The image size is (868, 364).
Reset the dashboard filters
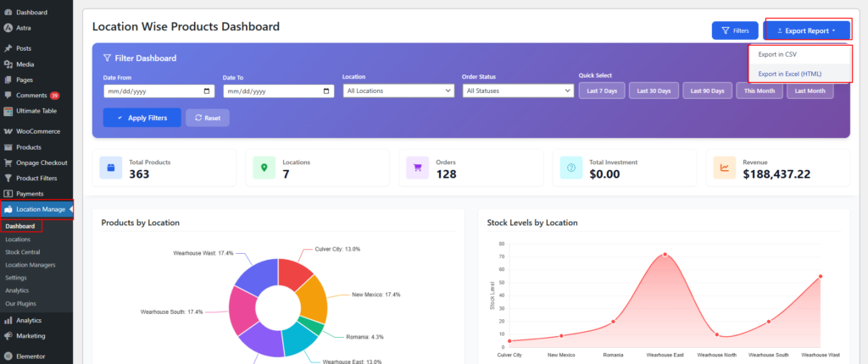tap(208, 118)
